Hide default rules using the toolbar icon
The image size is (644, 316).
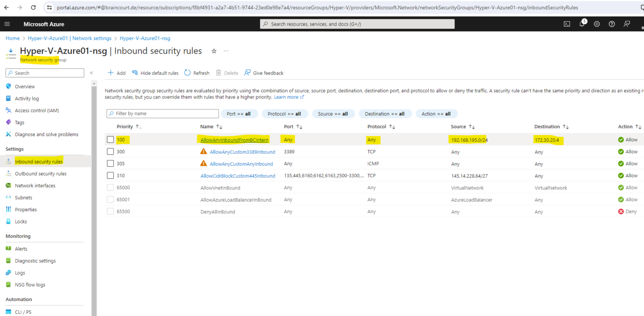pos(155,73)
